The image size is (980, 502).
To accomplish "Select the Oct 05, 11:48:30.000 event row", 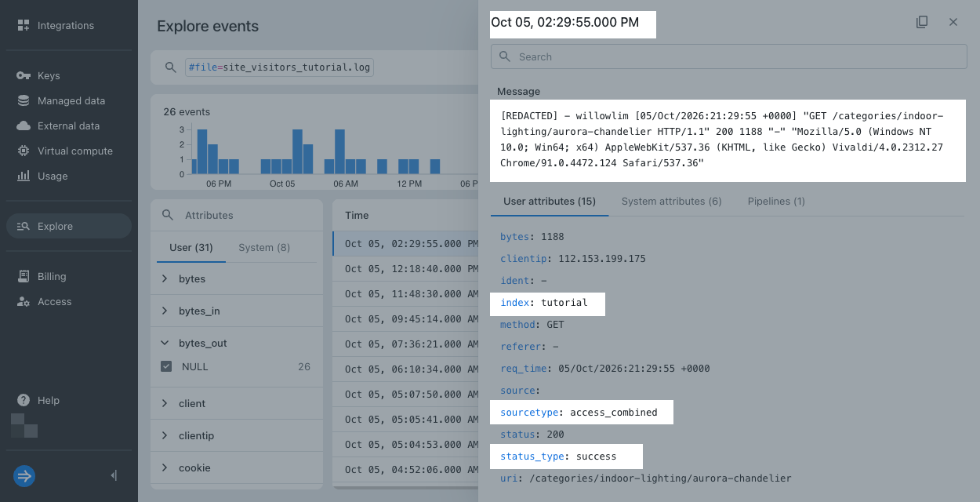I will coord(405,294).
